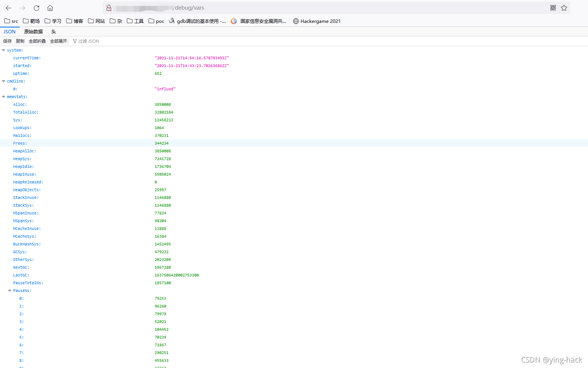Select the GCSys row key

click(20, 252)
